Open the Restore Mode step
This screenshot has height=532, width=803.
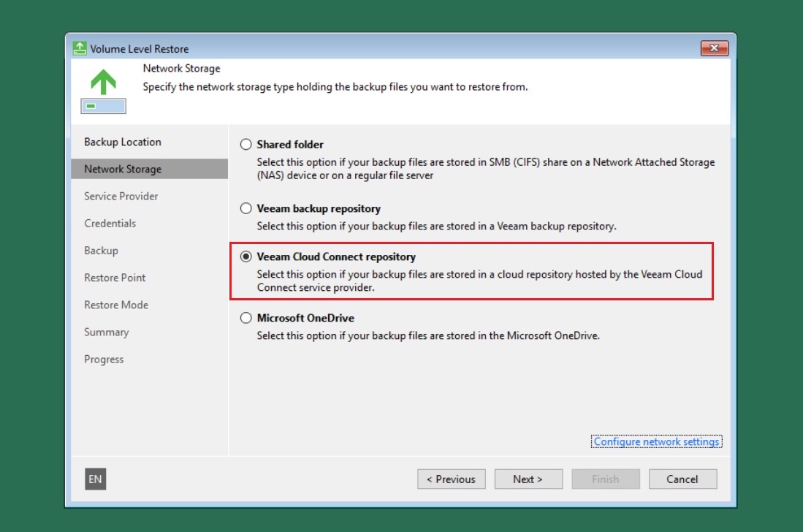116,305
